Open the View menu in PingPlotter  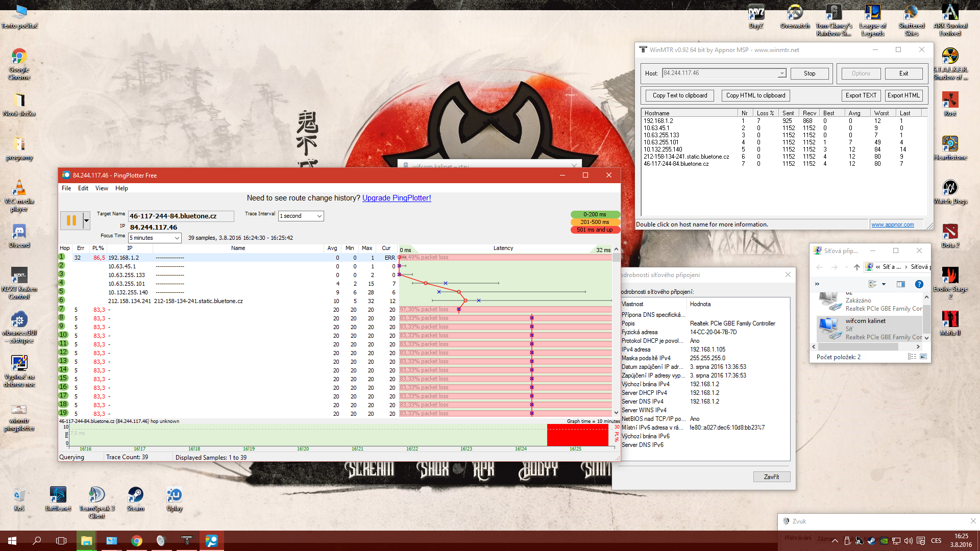102,188
